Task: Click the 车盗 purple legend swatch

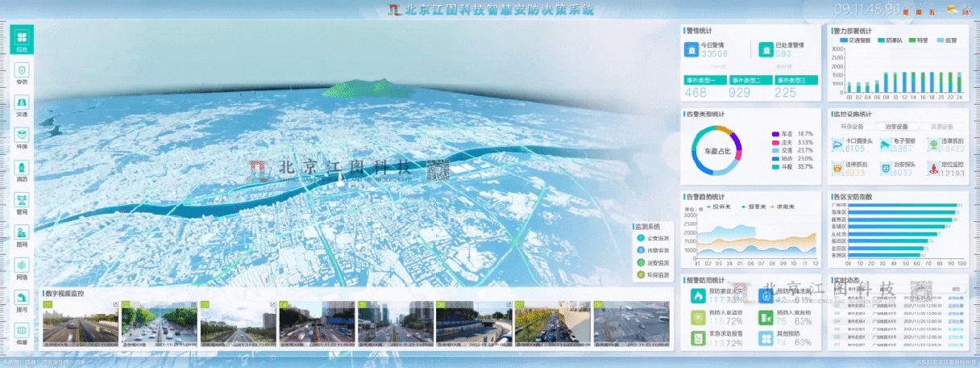Action: pyautogui.click(x=775, y=133)
